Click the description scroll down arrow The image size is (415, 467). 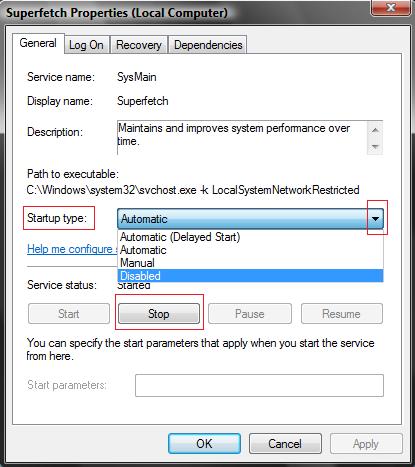pyautogui.click(x=375, y=146)
